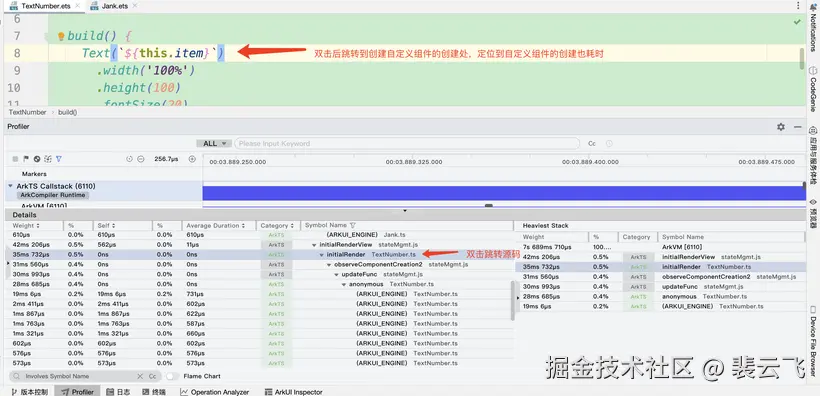
Task: Collapse the ArkTS Callstack (6110) lane
Action: click(x=10, y=186)
